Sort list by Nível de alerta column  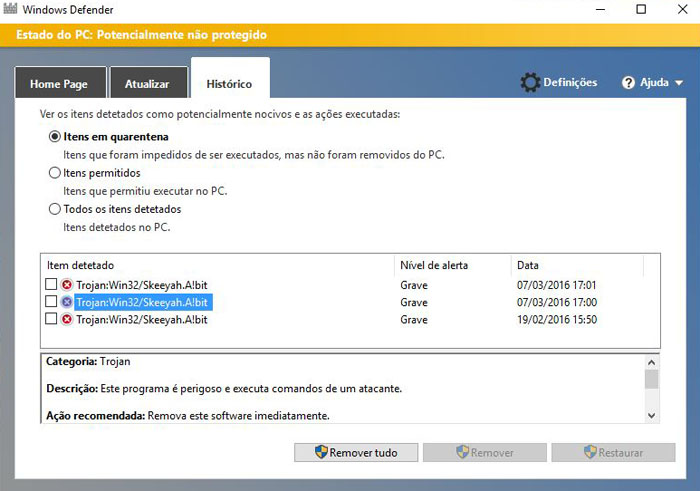453,266
